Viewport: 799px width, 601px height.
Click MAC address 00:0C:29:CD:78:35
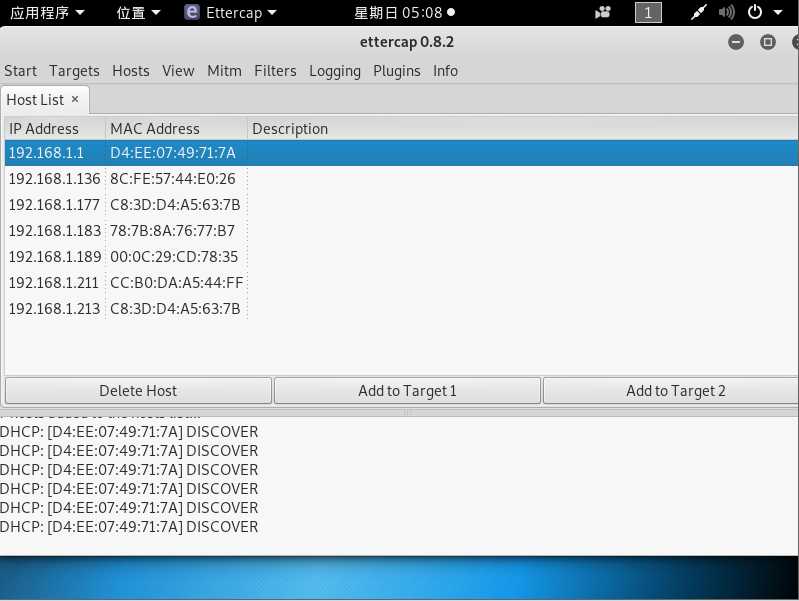tap(174, 257)
